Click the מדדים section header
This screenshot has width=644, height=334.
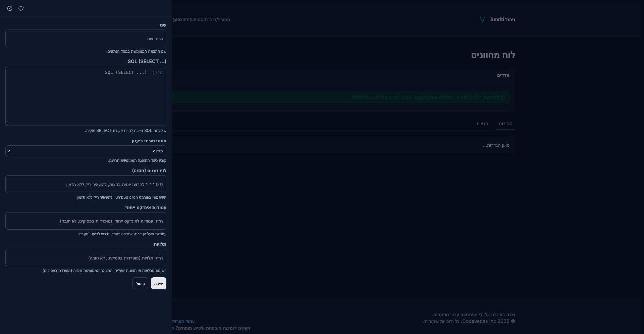click(503, 76)
